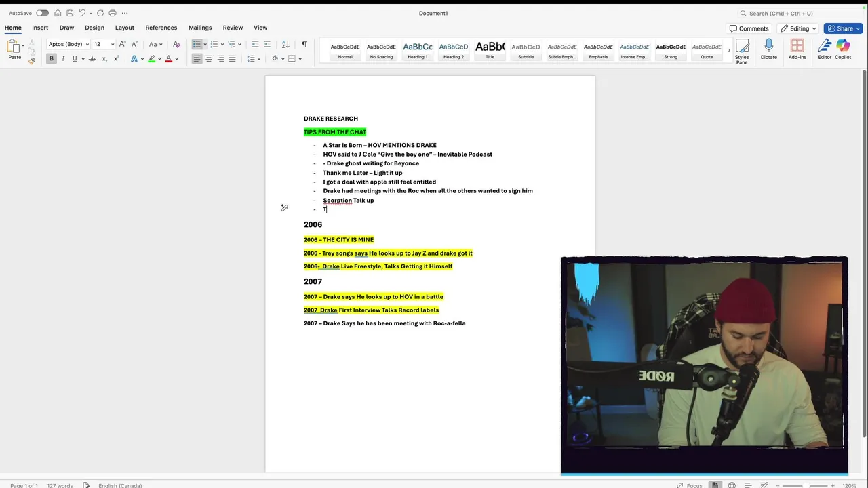The image size is (868, 488).
Task: Toggle Show paragraph marks pilcrow
Action: click(304, 44)
